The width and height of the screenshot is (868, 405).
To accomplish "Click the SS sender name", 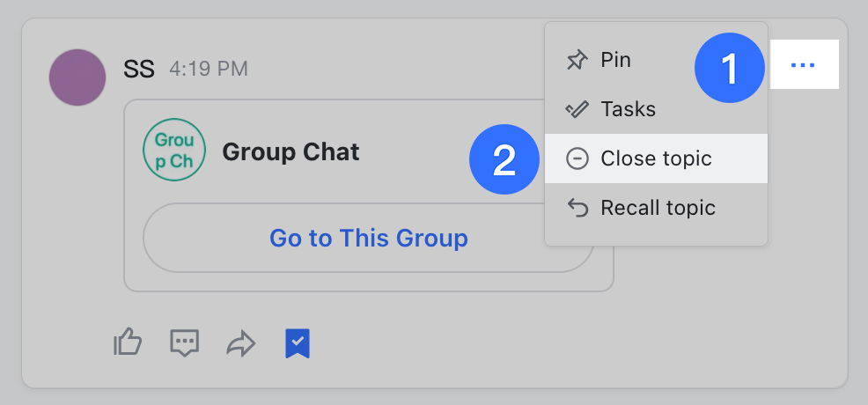I will tap(139, 69).
